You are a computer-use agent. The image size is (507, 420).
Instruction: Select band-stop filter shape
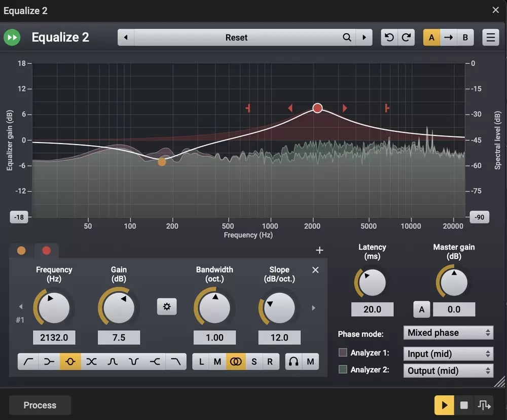(x=133, y=362)
